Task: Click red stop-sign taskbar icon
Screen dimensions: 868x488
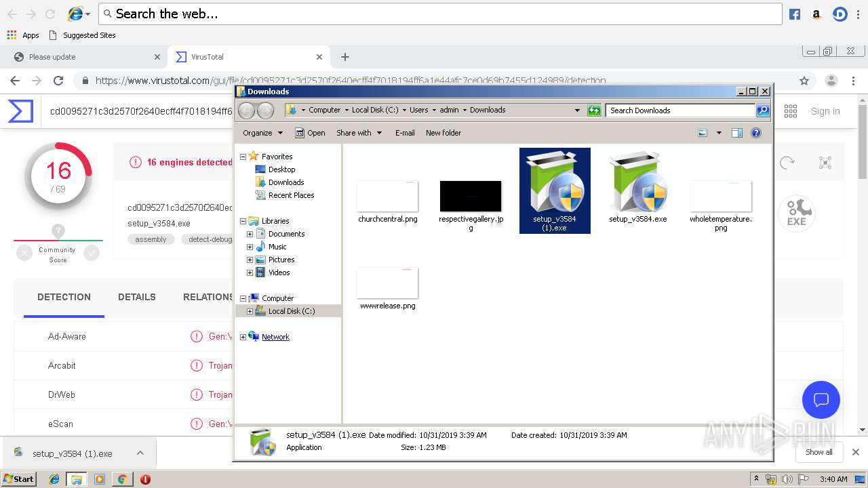Action: click(x=145, y=479)
